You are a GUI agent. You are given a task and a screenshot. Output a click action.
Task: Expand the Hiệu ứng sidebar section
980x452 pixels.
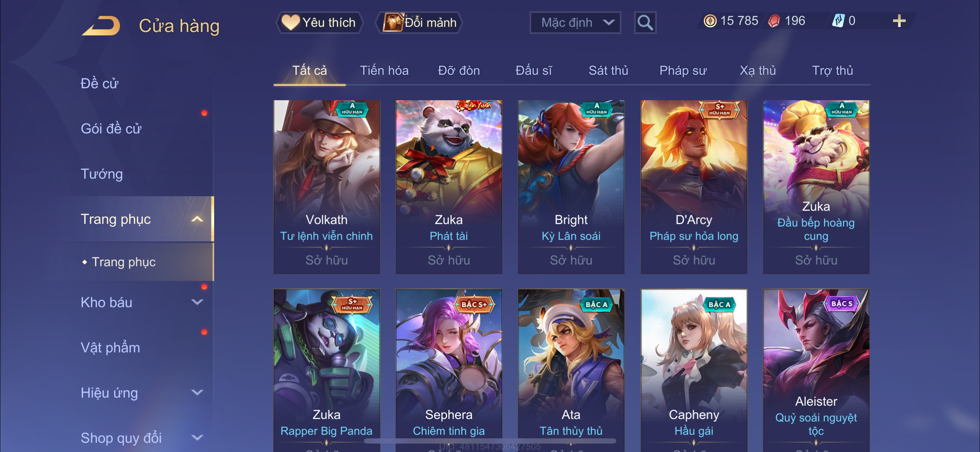[197, 392]
